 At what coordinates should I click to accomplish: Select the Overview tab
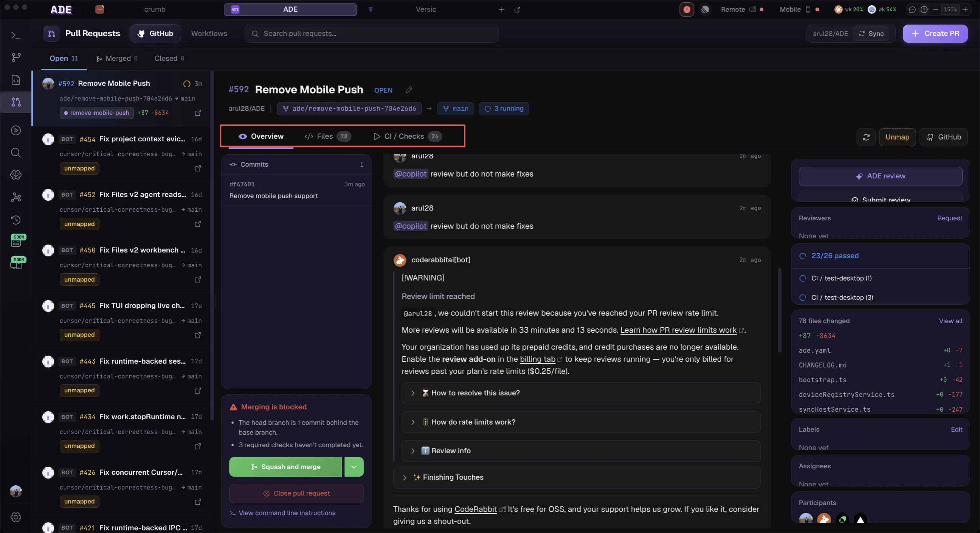(261, 136)
